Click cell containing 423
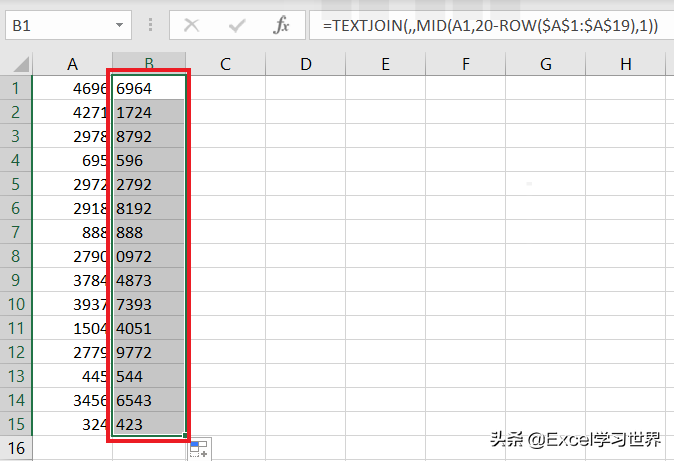The width and height of the screenshot is (674, 461). (x=149, y=424)
